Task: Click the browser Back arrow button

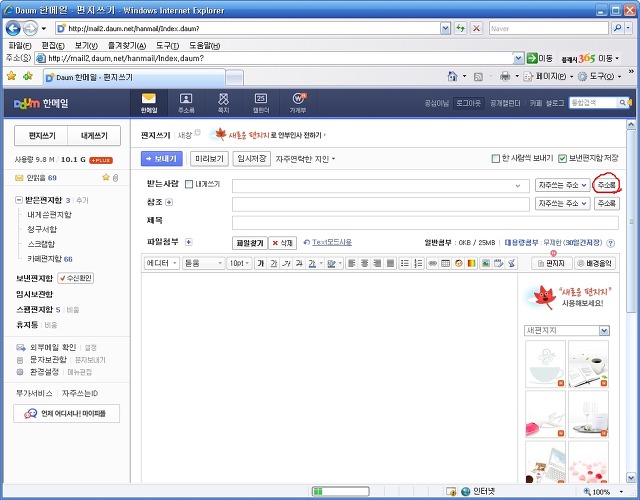Action: (13, 28)
